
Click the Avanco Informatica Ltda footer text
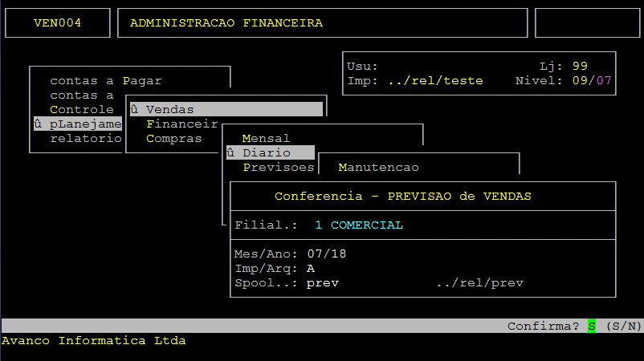[93, 340]
